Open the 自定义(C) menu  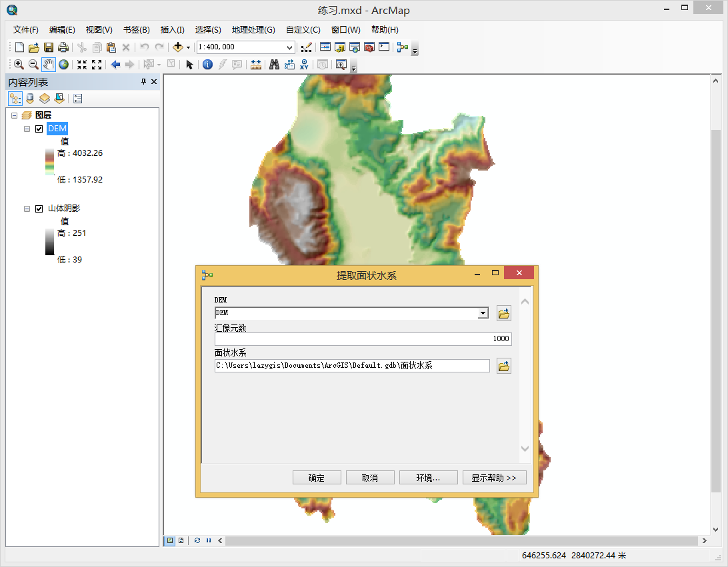click(x=303, y=30)
